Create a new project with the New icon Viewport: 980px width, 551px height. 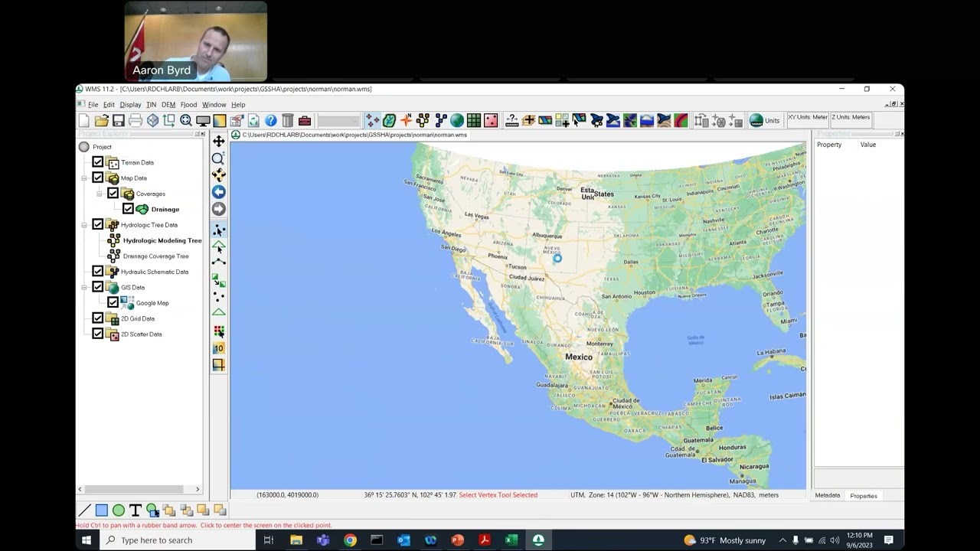coord(84,121)
